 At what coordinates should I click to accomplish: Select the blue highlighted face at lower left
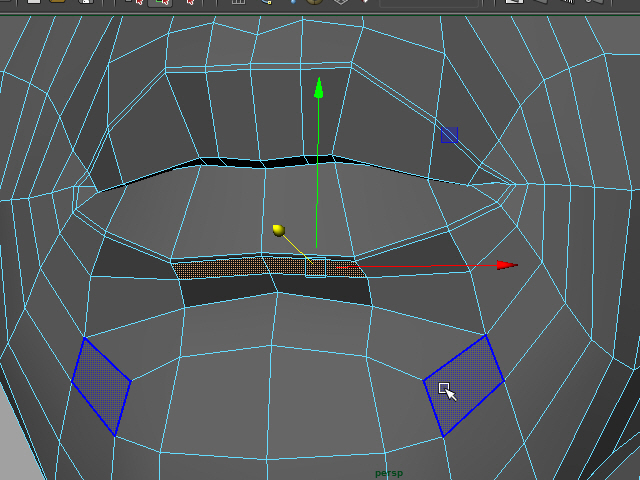pyautogui.click(x=101, y=386)
